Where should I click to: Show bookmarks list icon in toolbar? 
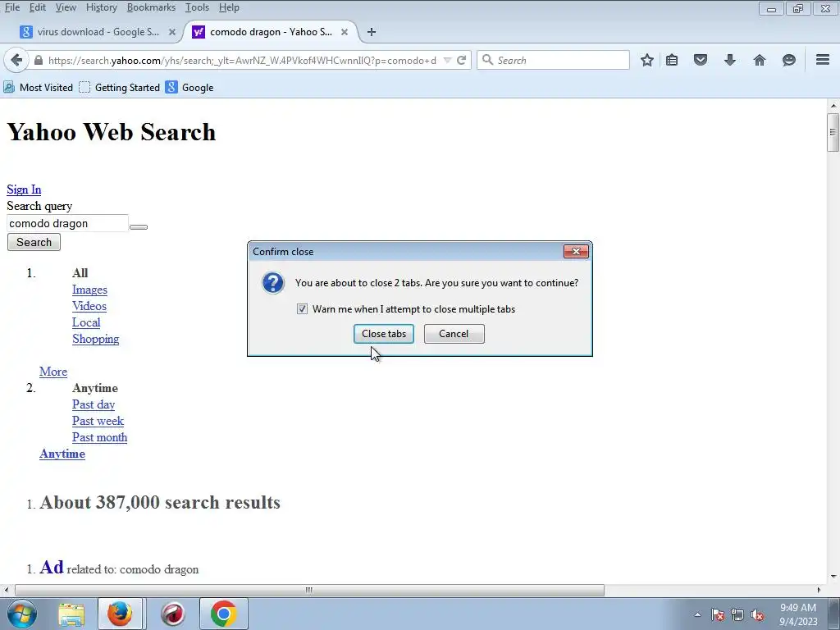pos(672,60)
